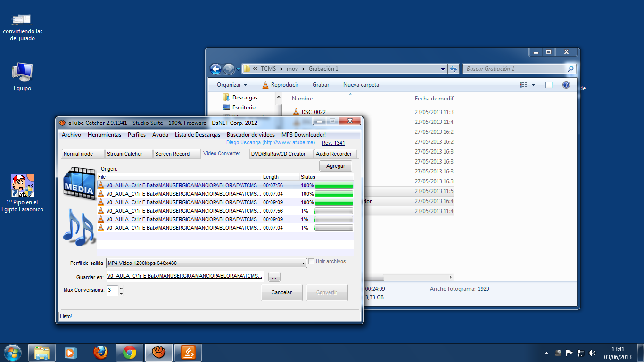The image size is (644, 362).
Task: Focus the Buscar Grabación 1 search field
Action: pos(519,69)
